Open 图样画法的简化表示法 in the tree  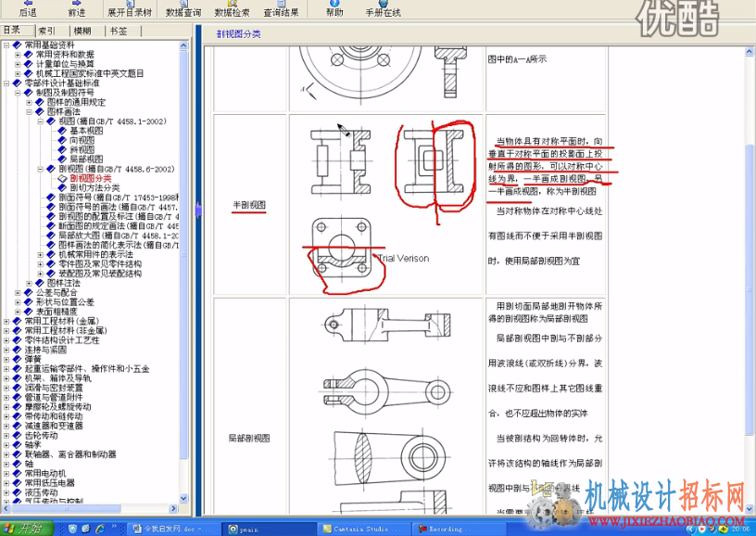(119, 245)
